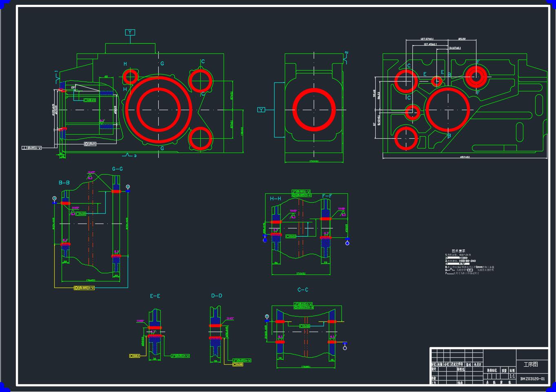Click the H-H section label
556x392 pixels.
[x=275, y=199]
